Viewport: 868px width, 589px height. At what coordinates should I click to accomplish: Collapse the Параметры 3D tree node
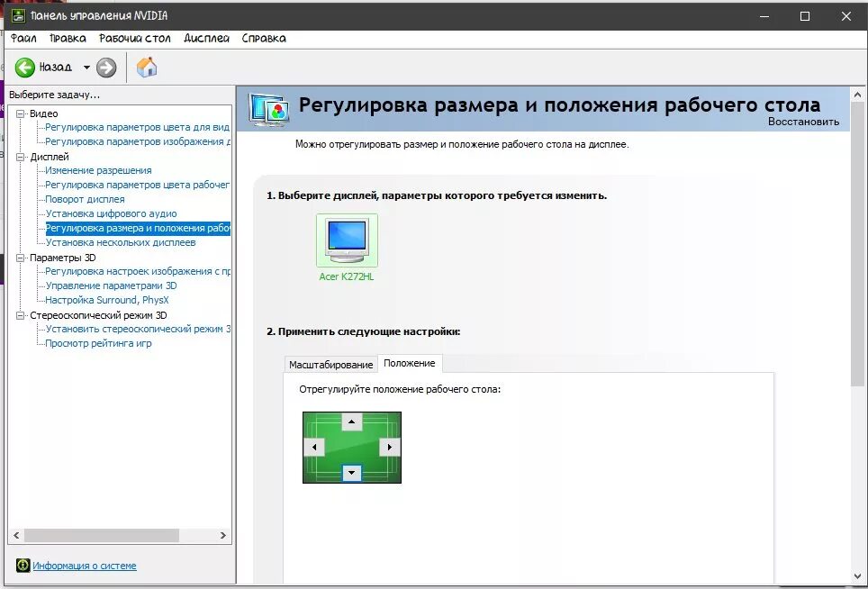click(x=21, y=258)
